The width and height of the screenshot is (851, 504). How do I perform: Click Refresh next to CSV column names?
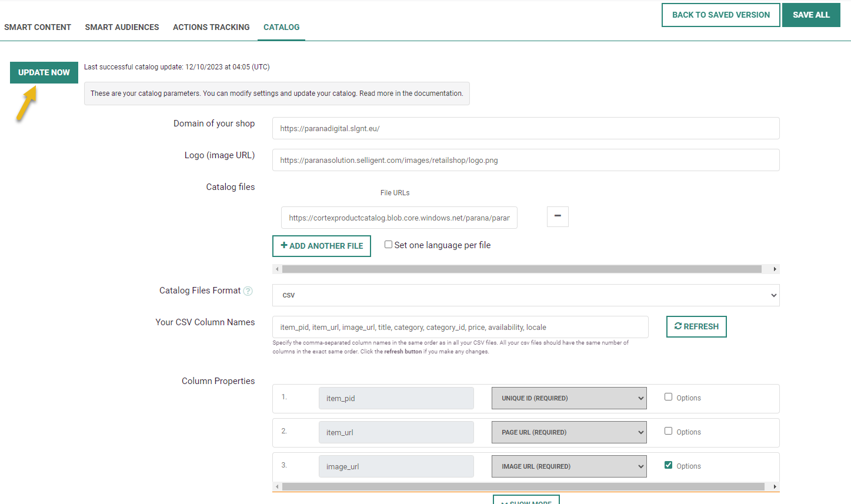click(696, 327)
